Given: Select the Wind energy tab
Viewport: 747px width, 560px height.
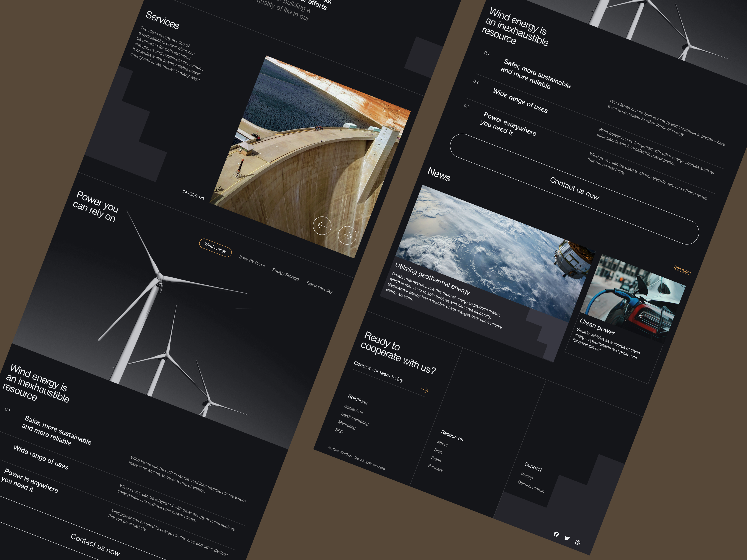Looking at the screenshot, I should click(215, 248).
